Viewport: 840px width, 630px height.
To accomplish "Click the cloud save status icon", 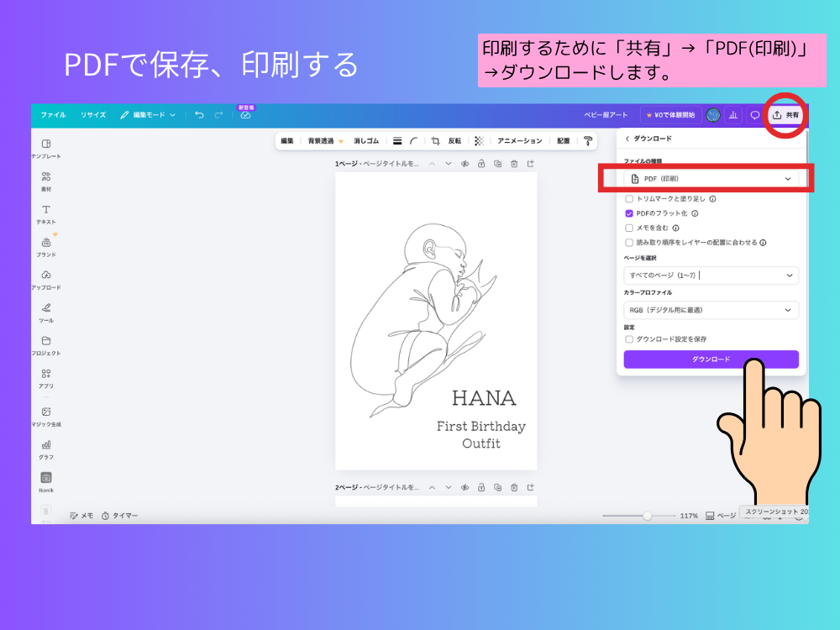I will [x=245, y=114].
